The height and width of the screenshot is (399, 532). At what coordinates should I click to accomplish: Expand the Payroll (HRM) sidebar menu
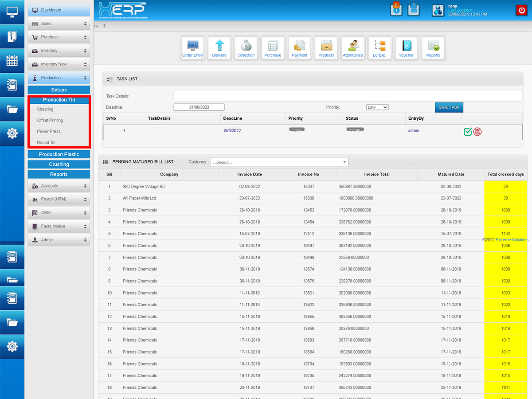coord(59,199)
